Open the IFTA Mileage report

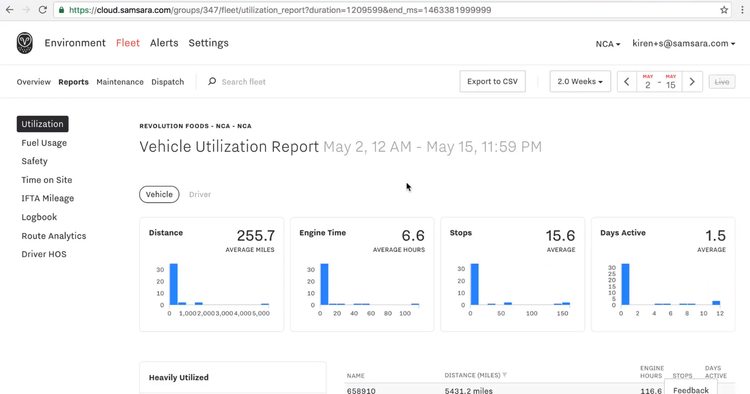[x=47, y=198]
